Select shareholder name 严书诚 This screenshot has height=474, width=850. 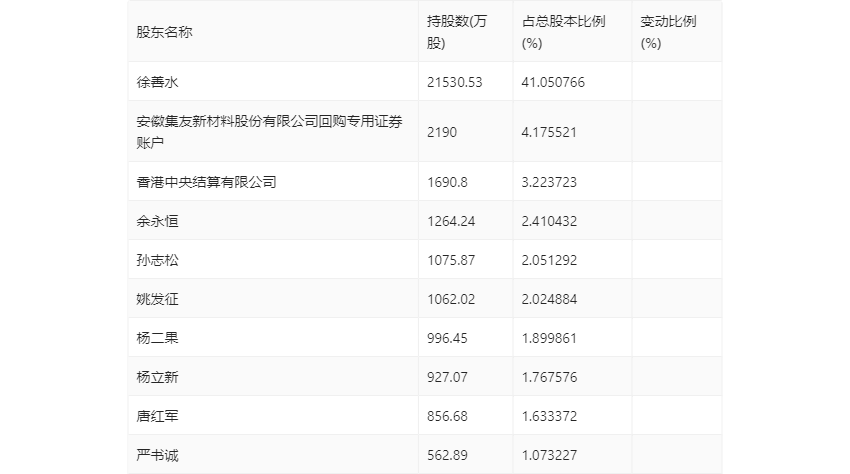click(157, 455)
